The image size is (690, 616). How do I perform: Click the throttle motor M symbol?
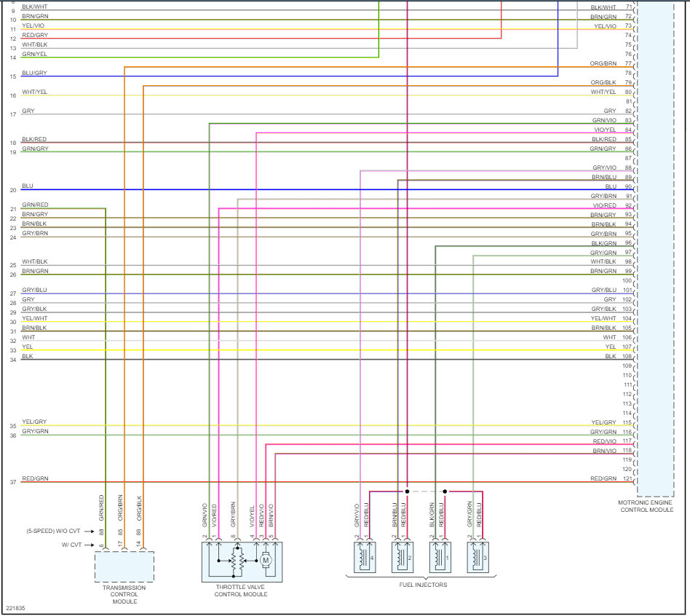tap(266, 560)
